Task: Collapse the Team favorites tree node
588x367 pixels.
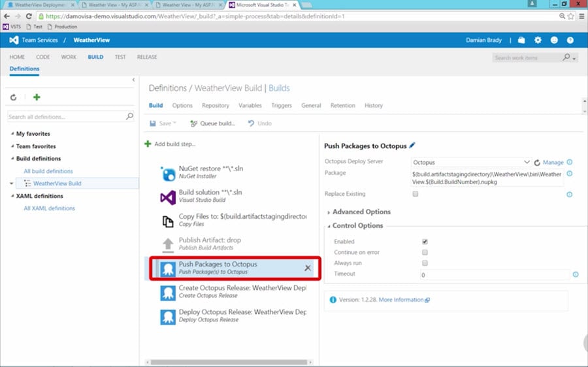Action: 12,146
